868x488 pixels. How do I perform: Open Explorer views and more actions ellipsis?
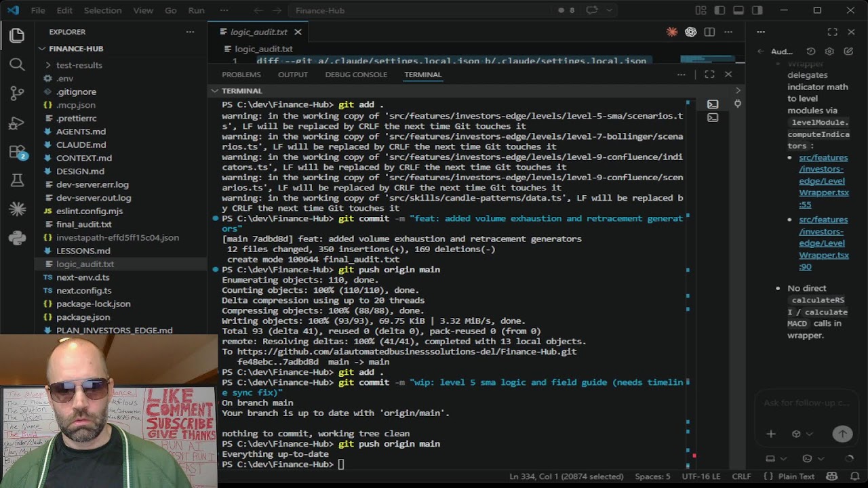[x=190, y=32]
